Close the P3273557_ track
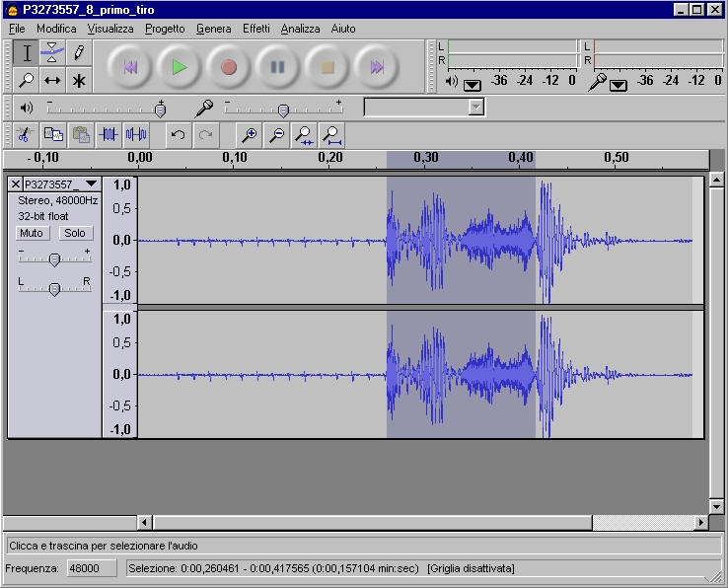 [x=16, y=184]
